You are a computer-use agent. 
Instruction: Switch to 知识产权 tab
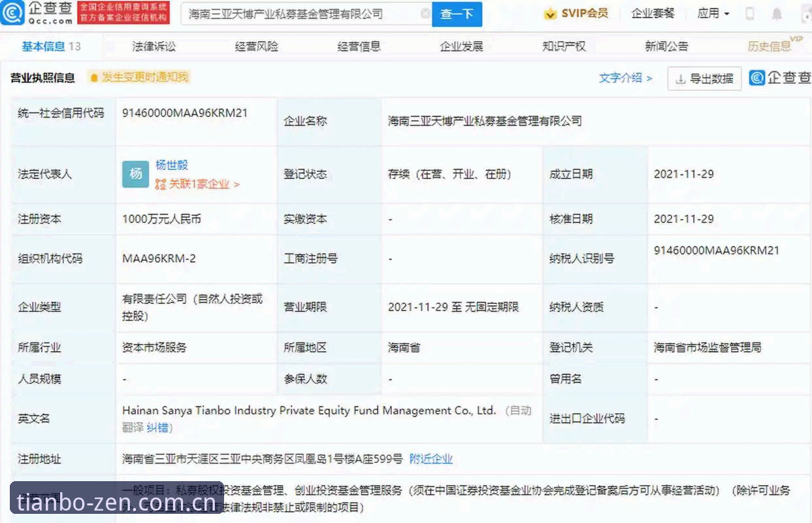point(564,46)
